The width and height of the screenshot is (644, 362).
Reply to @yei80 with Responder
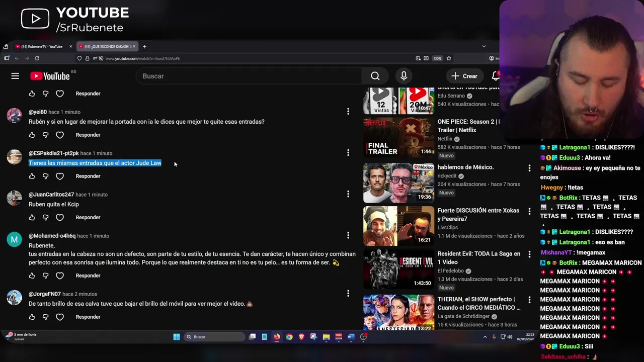point(88,135)
